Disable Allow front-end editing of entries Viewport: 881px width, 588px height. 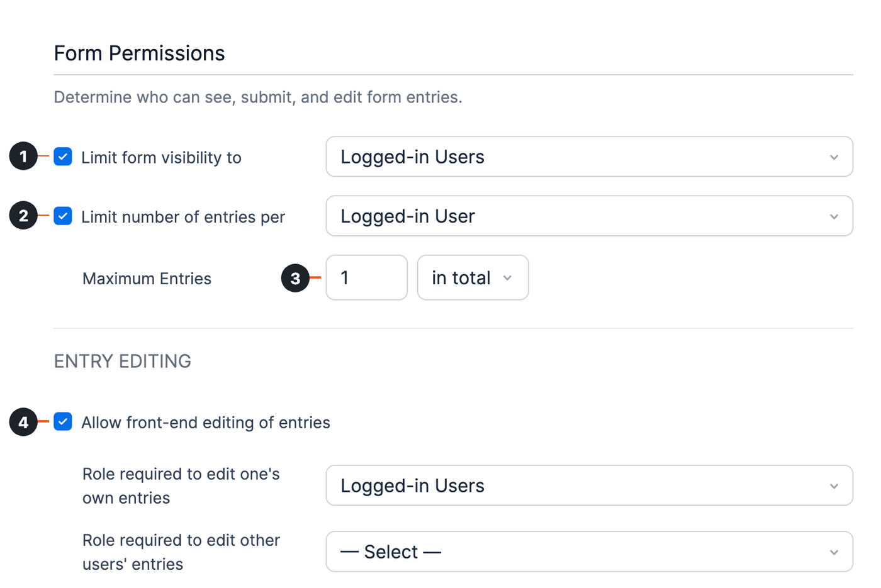[x=63, y=422]
